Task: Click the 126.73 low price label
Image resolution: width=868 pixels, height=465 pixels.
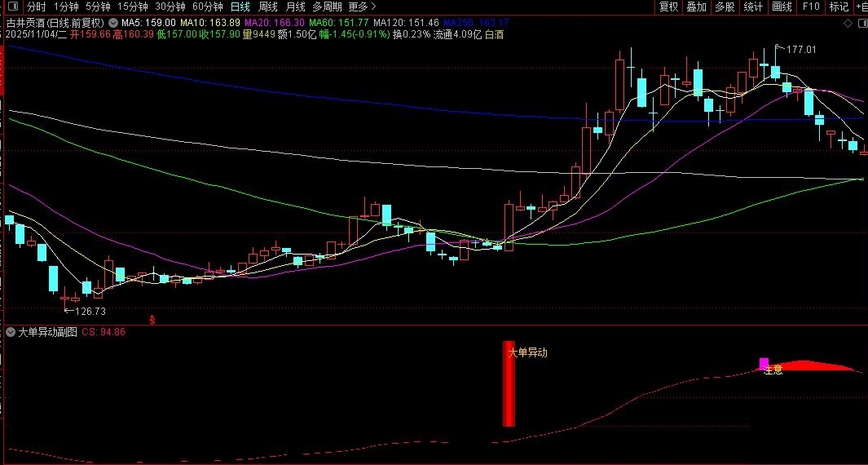Action: pos(90,312)
